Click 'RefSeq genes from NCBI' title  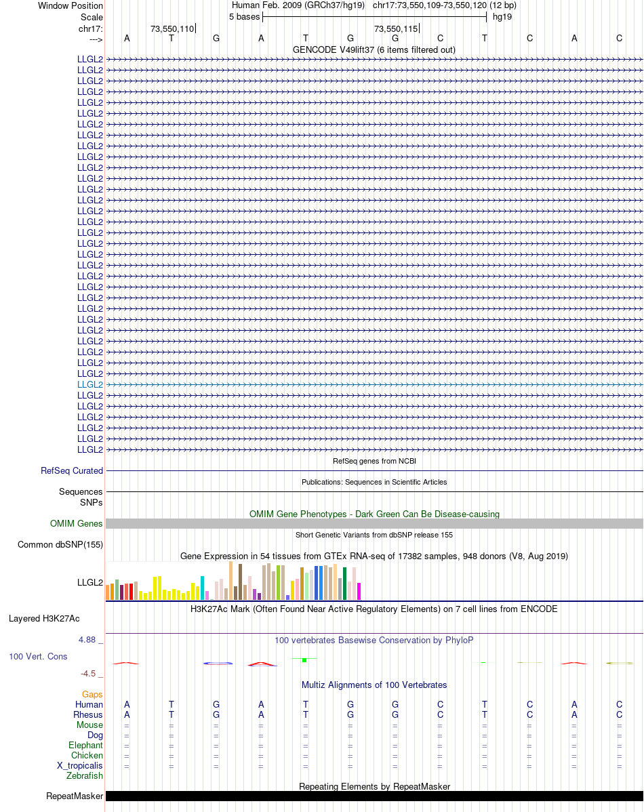(375, 461)
